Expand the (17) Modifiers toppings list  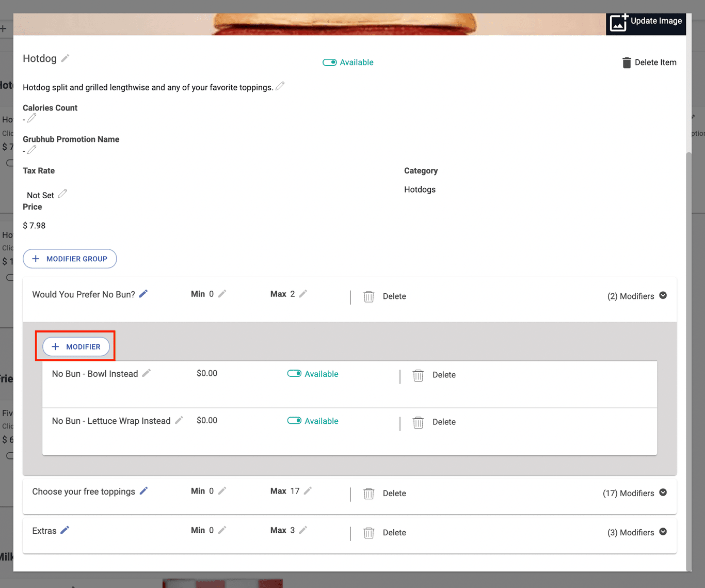tap(663, 492)
